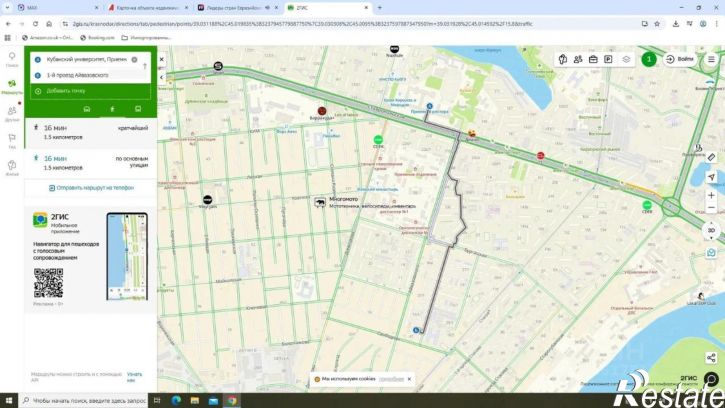Open the Booking.com bookmark
Viewport: 725px width, 408px height.
[x=97, y=38]
